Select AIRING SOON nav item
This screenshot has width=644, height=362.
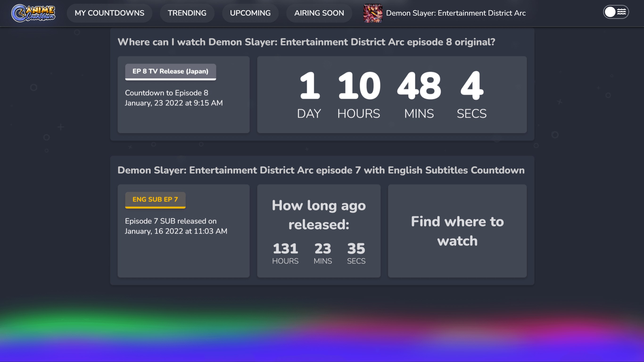click(319, 13)
